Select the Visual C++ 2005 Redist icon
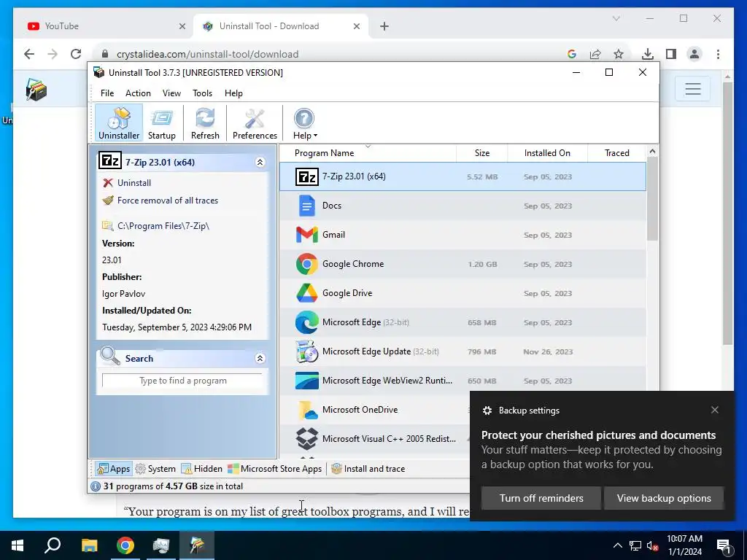Screen dimensions: 747x560 (307, 438)
